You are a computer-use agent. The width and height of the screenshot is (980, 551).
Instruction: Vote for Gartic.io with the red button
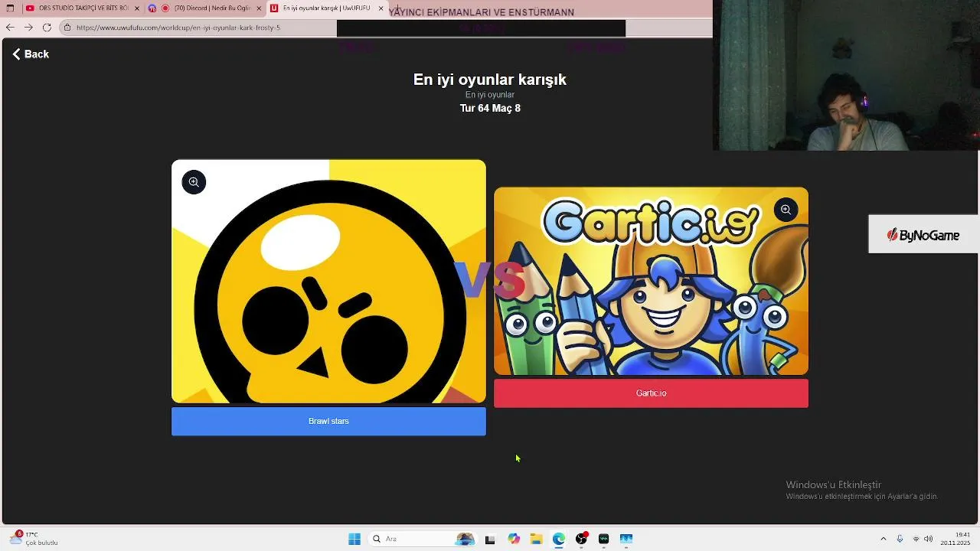pyautogui.click(x=651, y=393)
